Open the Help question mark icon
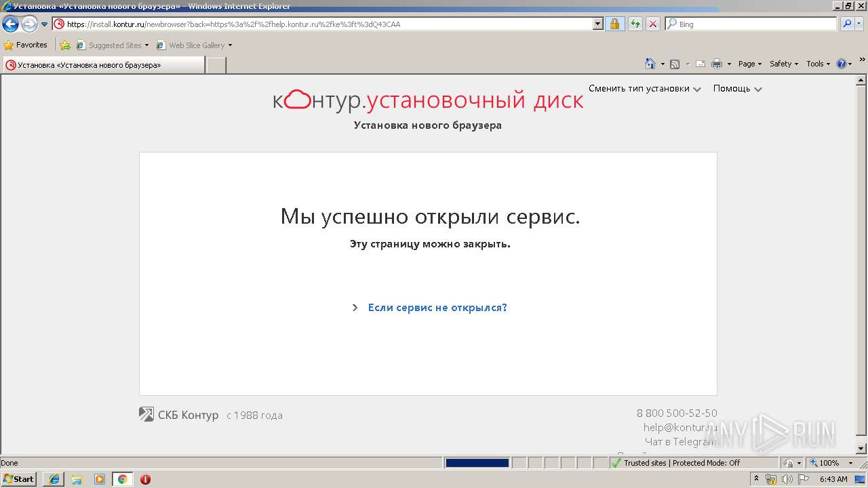 pos(842,64)
